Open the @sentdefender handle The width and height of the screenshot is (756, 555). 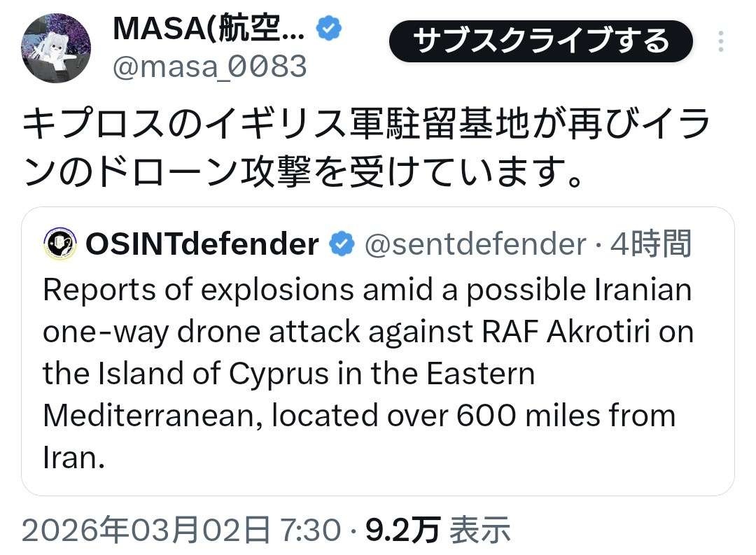475,244
